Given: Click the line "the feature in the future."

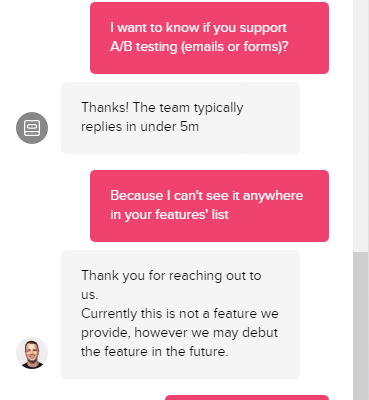Looking at the screenshot, I should click(155, 352).
